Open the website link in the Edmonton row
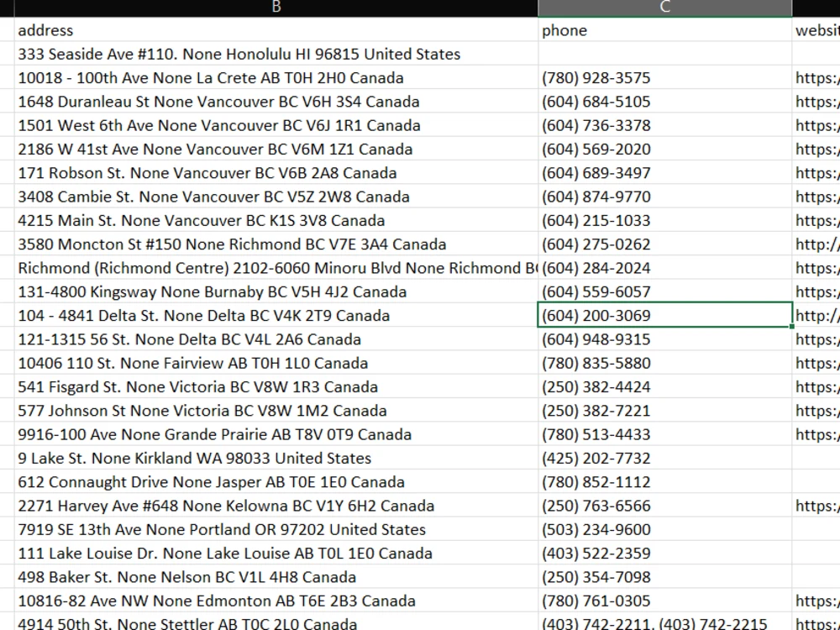The image size is (840, 630). (816, 600)
